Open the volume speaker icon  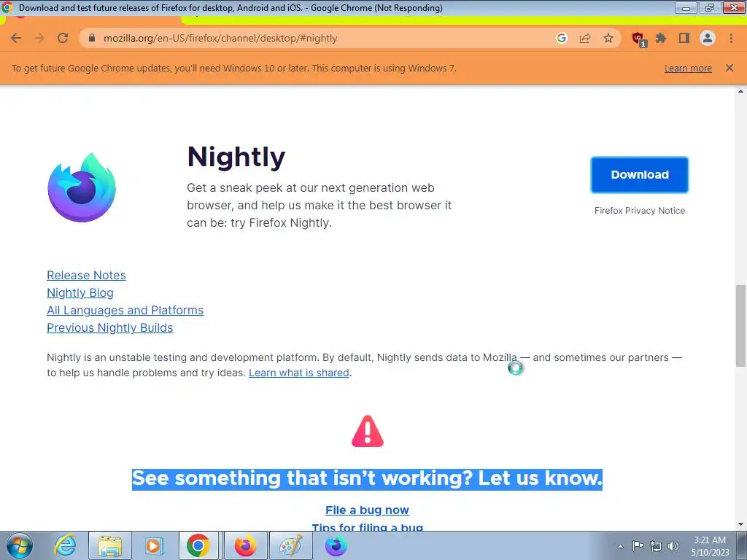(x=673, y=546)
